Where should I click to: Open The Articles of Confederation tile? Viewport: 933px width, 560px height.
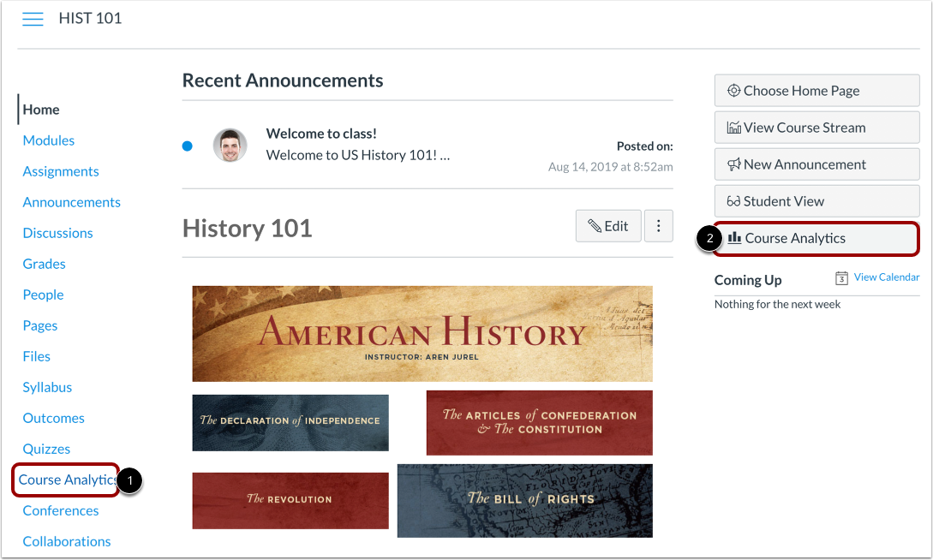pyautogui.click(x=540, y=423)
